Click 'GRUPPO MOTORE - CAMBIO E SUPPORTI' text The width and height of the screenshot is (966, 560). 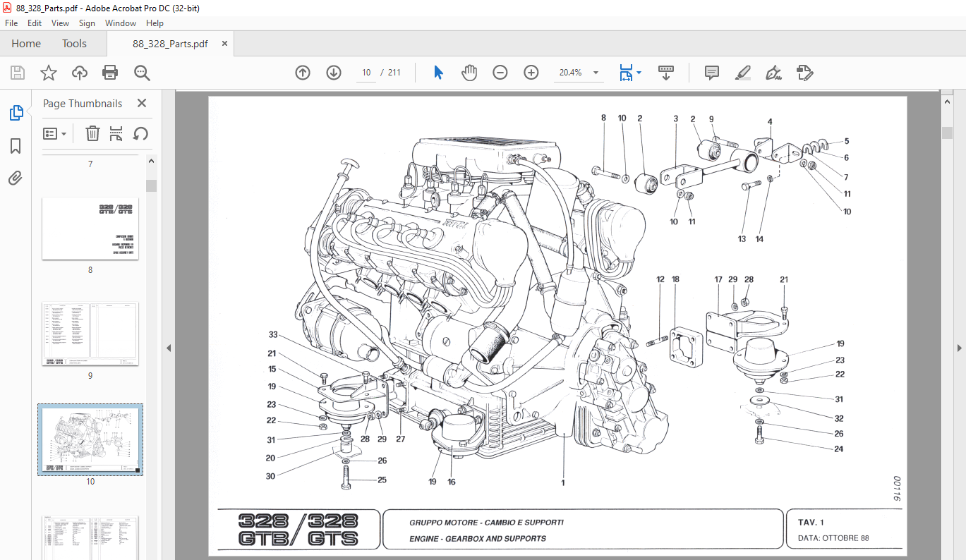pyautogui.click(x=486, y=523)
